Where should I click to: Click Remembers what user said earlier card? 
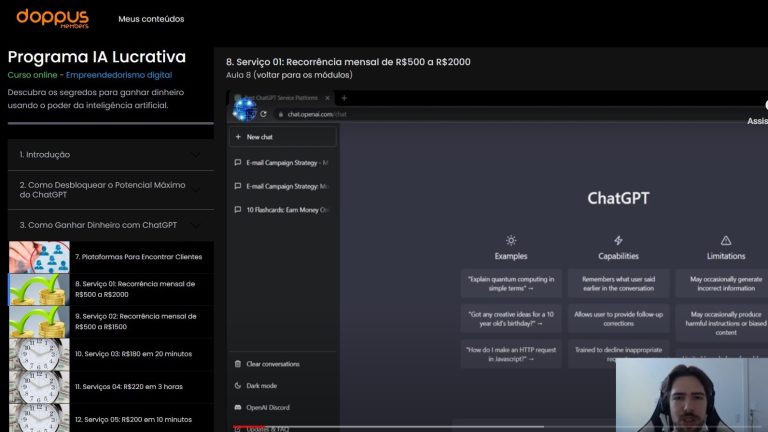pyautogui.click(x=619, y=284)
